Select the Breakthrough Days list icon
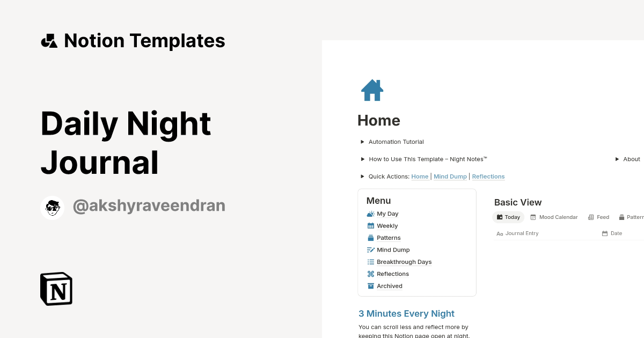Viewport: 644px width, 338px height. (x=370, y=262)
